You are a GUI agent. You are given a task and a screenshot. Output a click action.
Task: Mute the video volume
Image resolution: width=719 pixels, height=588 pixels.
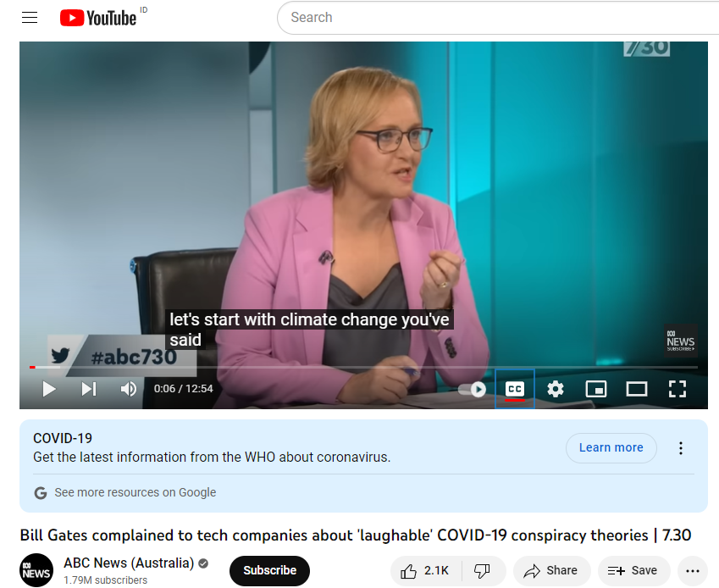tap(129, 389)
